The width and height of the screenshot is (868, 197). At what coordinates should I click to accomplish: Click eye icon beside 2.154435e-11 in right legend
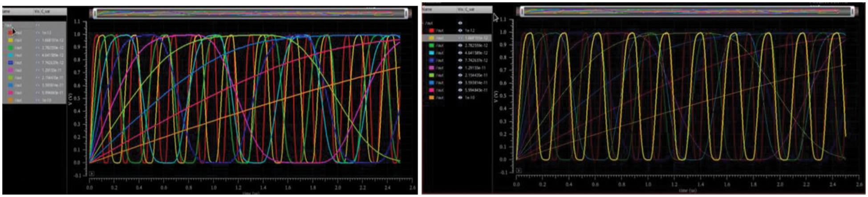pos(460,75)
